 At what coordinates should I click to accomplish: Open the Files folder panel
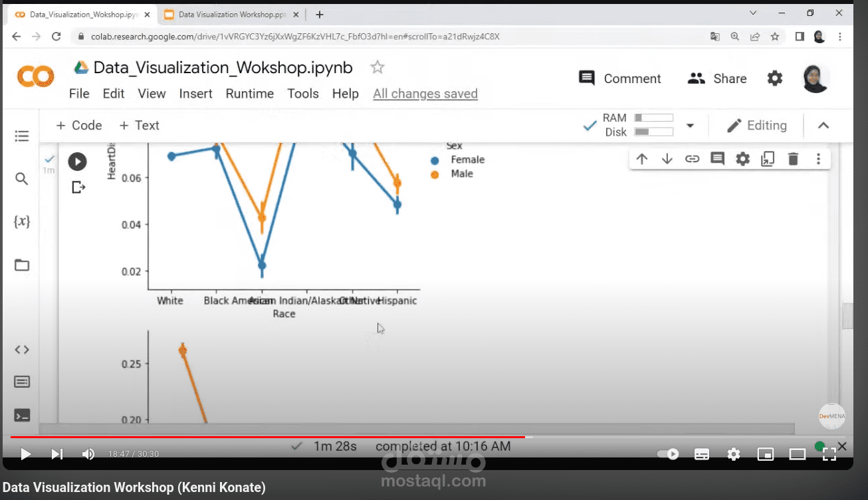tap(22, 265)
